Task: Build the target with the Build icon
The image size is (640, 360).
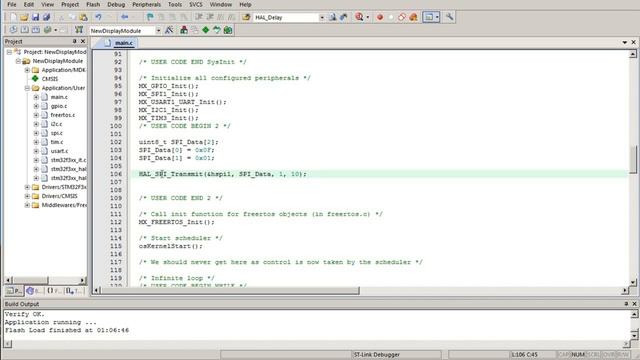Action: pos(24,30)
